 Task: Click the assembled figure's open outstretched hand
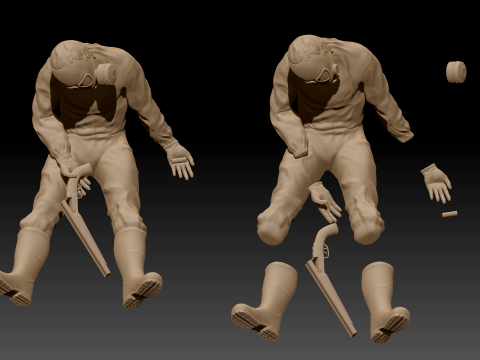tap(180, 160)
